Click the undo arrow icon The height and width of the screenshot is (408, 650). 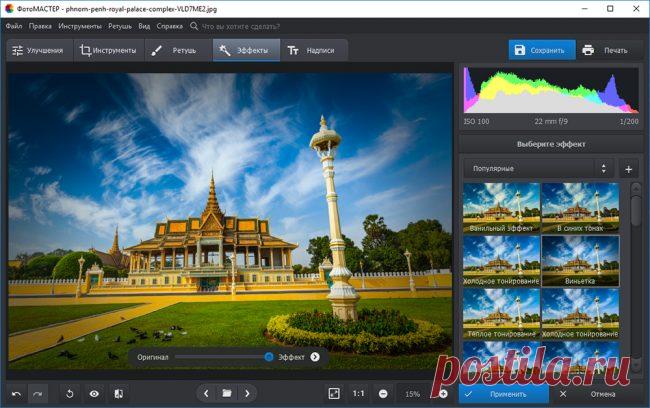(x=17, y=394)
